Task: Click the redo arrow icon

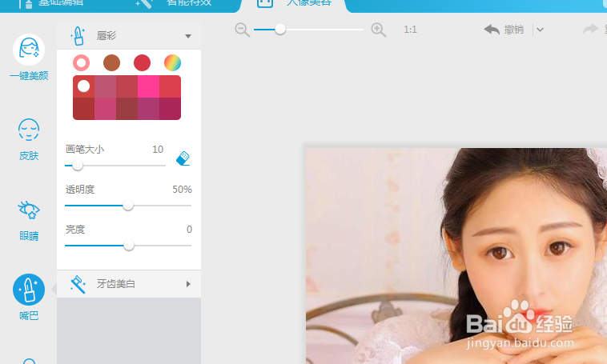Action: (x=590, y=30)
